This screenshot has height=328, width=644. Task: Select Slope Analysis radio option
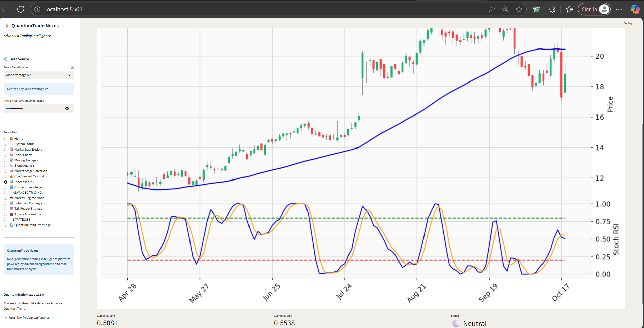[6, 166]
